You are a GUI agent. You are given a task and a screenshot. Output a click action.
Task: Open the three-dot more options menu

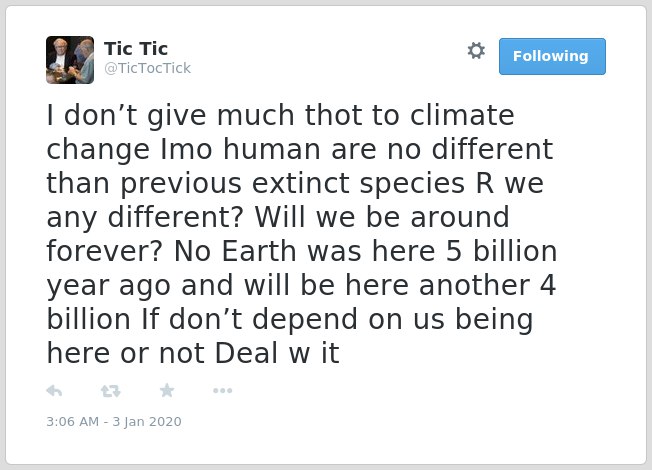click(x=222, y=391)
